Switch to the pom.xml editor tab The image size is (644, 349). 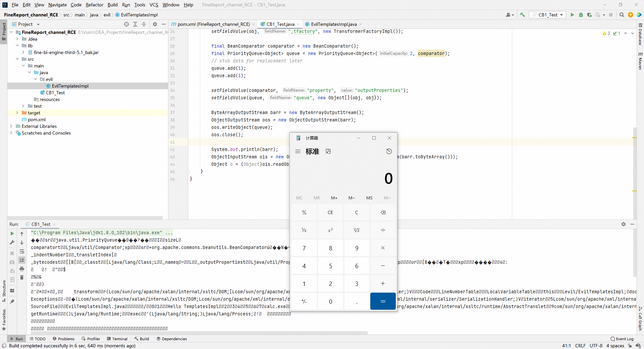(213, 24)
